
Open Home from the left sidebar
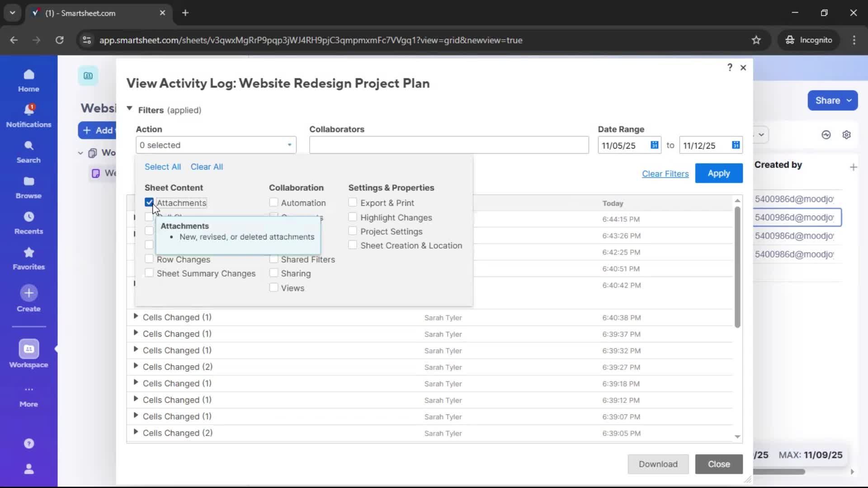pos(28,79)
